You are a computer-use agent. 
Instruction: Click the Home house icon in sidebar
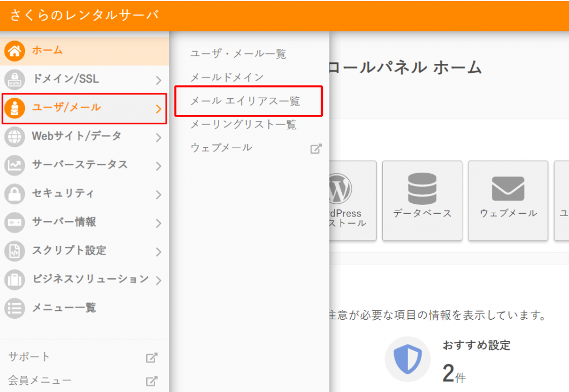coord(14,51)
